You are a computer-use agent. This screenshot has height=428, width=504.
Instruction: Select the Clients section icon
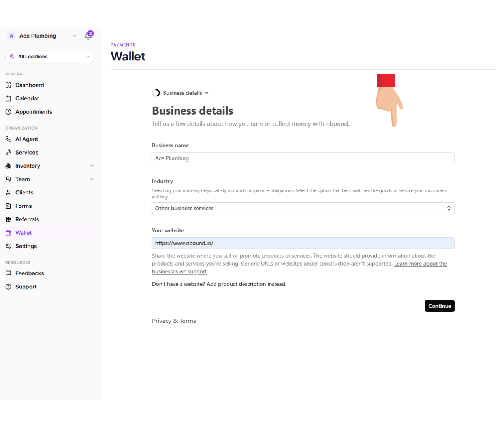pos(8,192)
